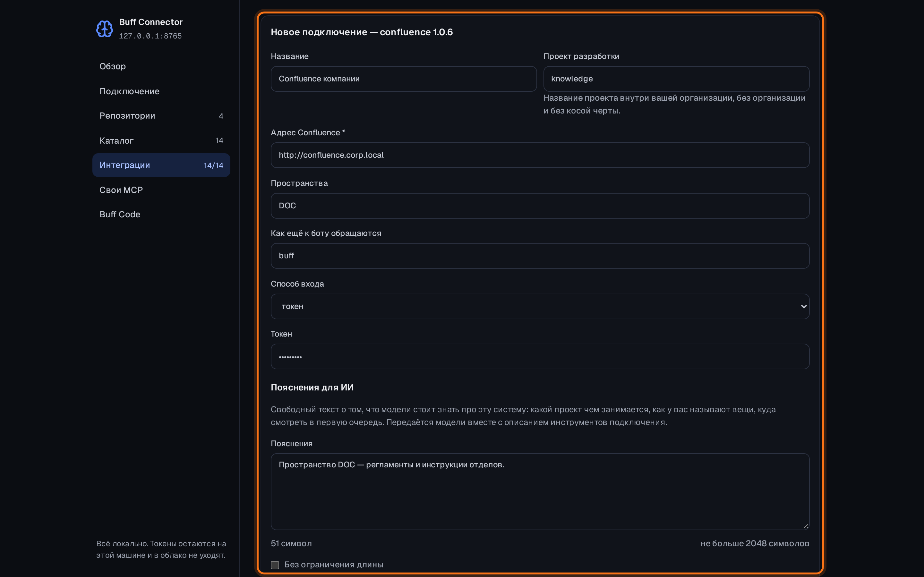Focus the masked Токен password field
Viewport: 924px width, 577px height.
[x=540, y=356]
